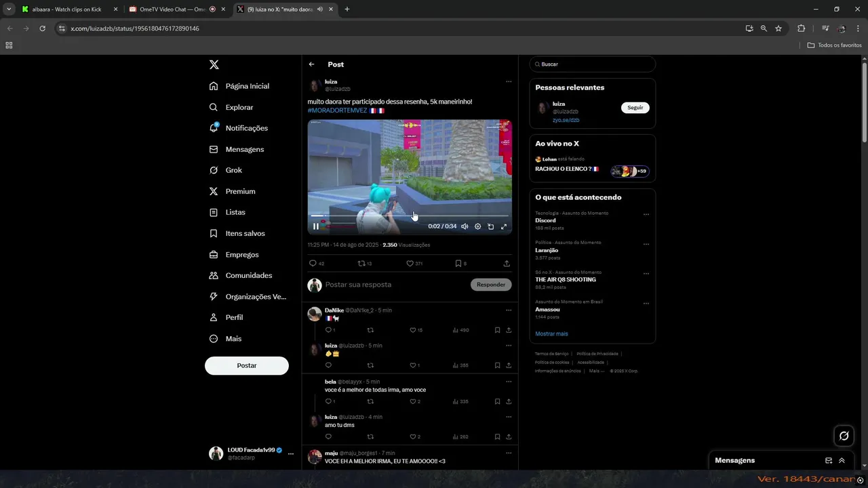Viewport: 868px width, 488px height.
Task: Open Itens salvos in the sidebar
Action: (x=237, y=233)
